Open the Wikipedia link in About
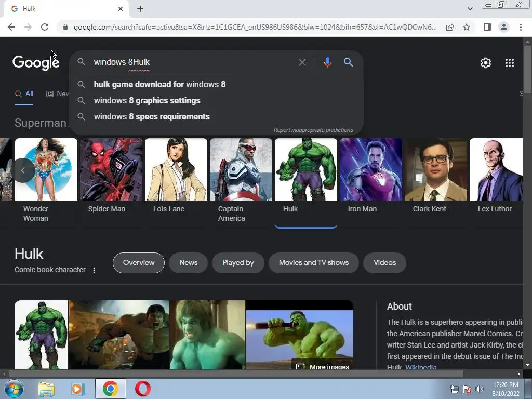The image size is (532, 399). (x=421, y=367)
